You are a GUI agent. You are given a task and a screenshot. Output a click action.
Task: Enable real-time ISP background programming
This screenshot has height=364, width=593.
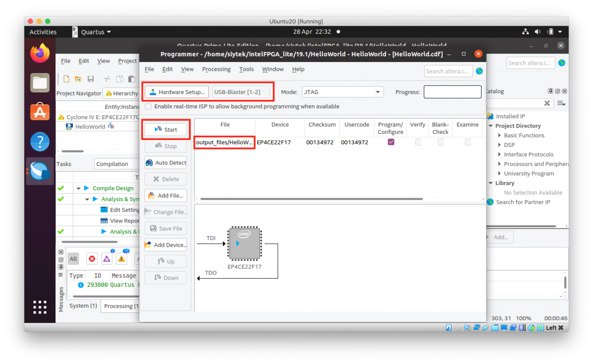pos(148,106)
